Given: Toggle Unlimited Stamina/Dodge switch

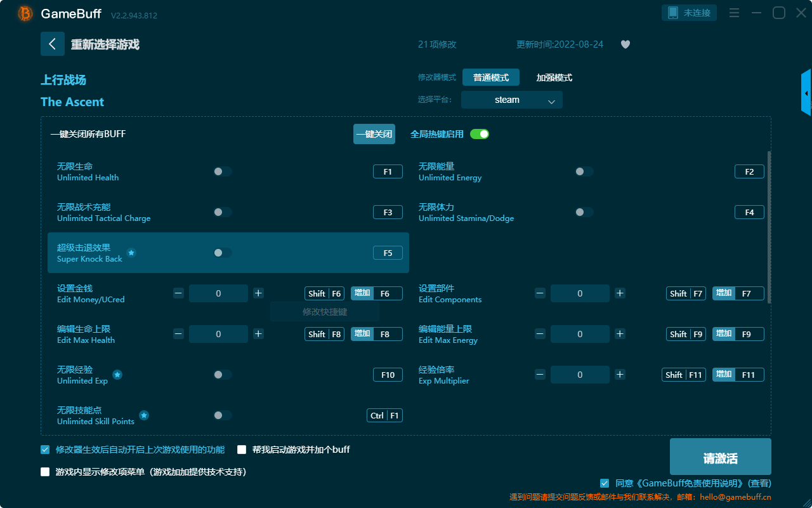Looking at the screenshot, I should 584,212.
